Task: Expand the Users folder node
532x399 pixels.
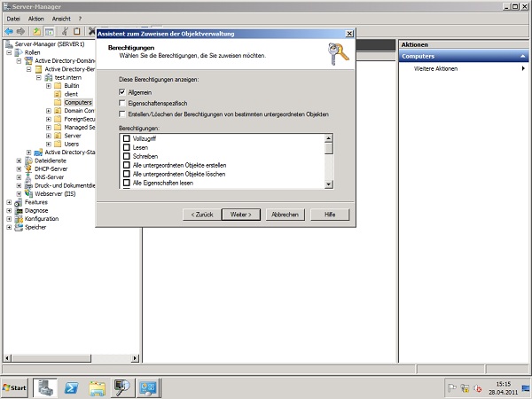Action: coord(49,145)
